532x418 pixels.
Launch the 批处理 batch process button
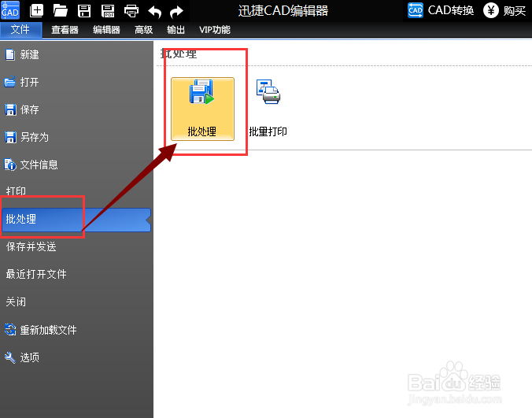[x=202, y=109]
